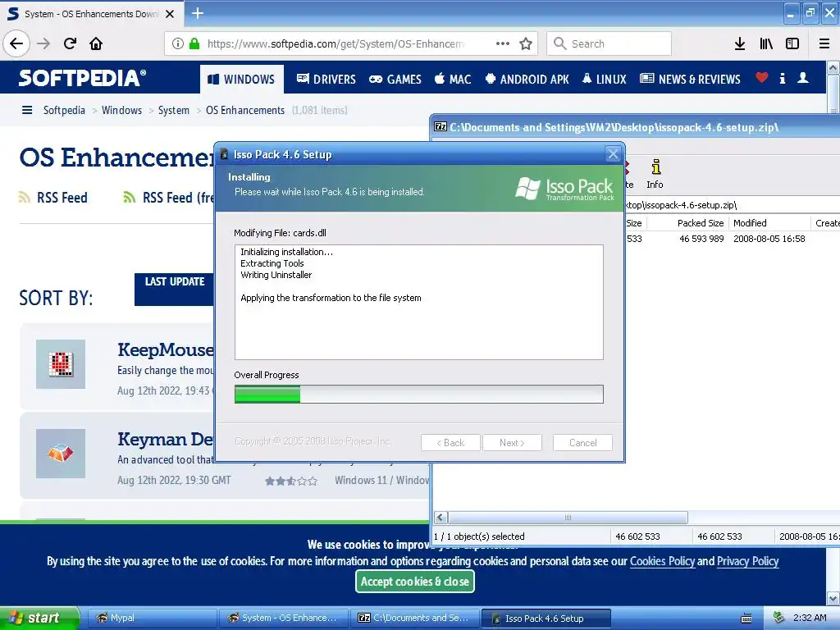
Task: Open the Keyman De... title link
Action: 166,440
